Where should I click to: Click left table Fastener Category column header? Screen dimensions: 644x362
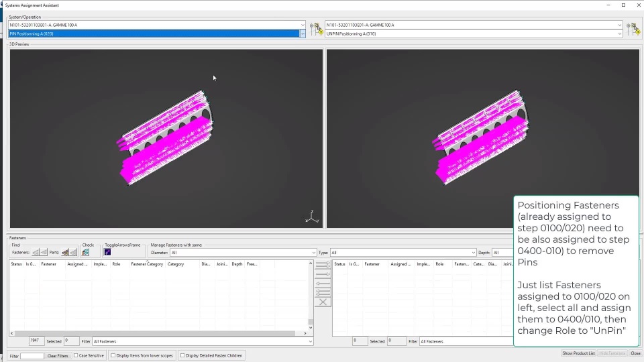pyautogui.click(x=147, y=264)
